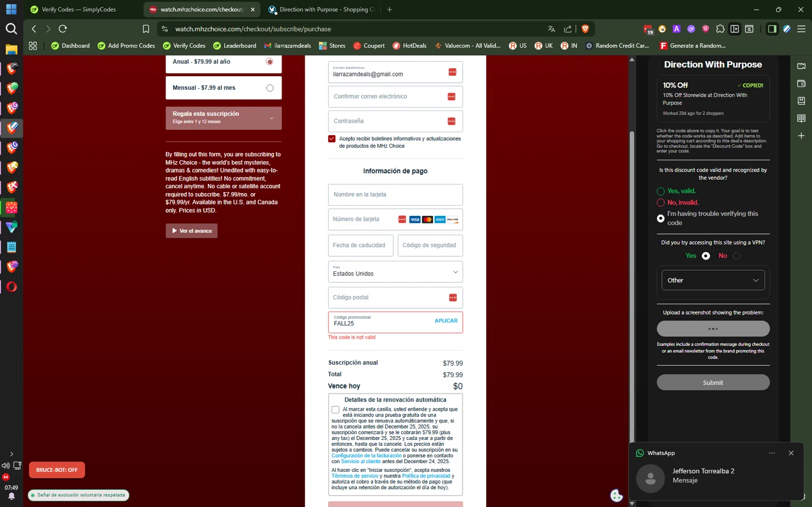This screenshot has height=507, width=812.
Task: Select No for VPN access question
Action: tap(737, 256)
